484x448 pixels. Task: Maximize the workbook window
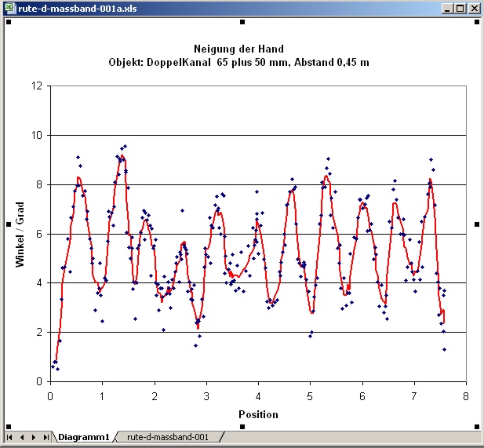[460, 9]
